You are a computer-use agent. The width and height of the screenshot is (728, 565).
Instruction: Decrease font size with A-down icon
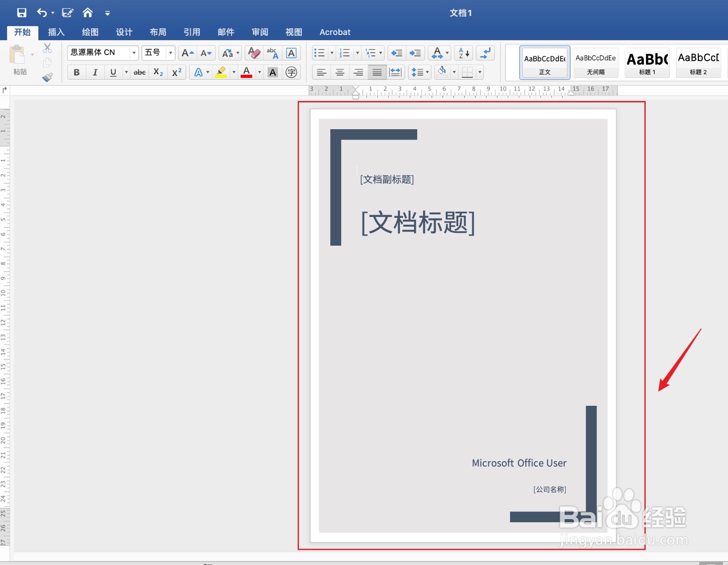pyautogui.click(x=206, y=53)
